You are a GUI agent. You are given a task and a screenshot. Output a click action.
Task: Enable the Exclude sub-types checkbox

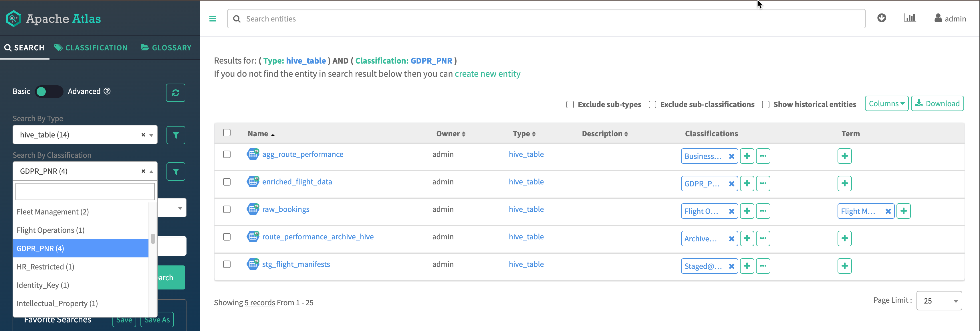(x=570, y=104)
